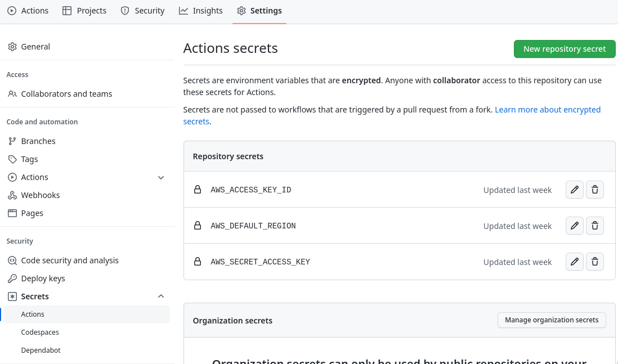Click the Settings tab gear icon
This screenshot has width=618, height=364.
click(x=241, y=11)
